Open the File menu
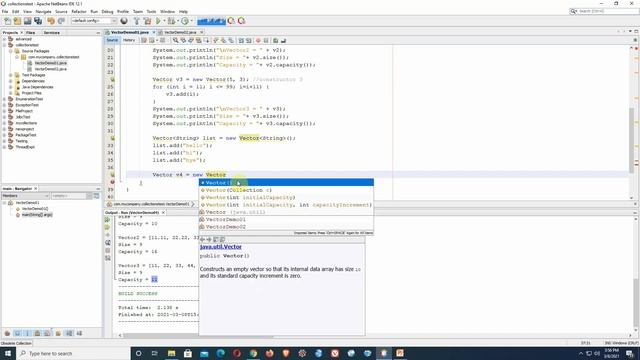Viewport: 640px width, 360px height. tap(5, 11)
